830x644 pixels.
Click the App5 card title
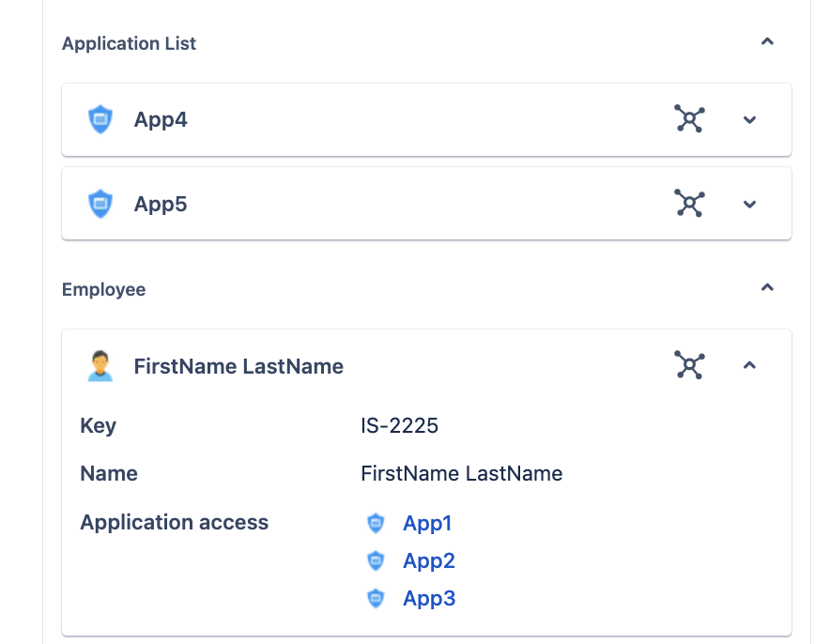161,204
